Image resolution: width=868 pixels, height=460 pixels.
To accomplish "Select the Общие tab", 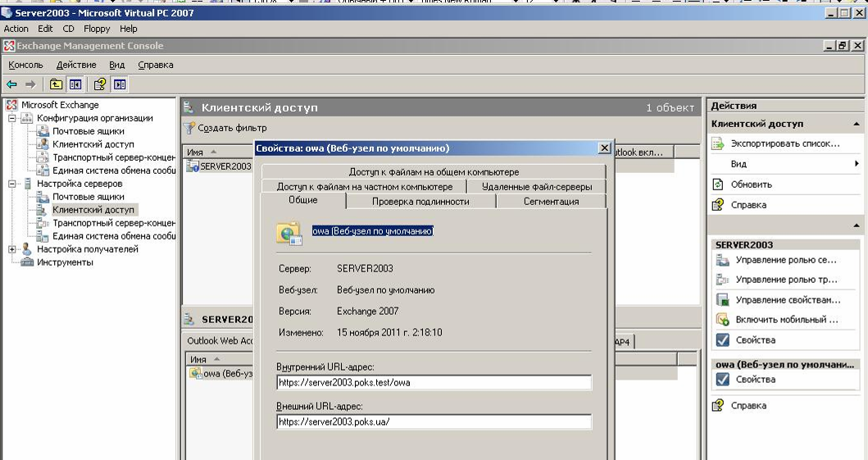I will [x=303, y=200].
